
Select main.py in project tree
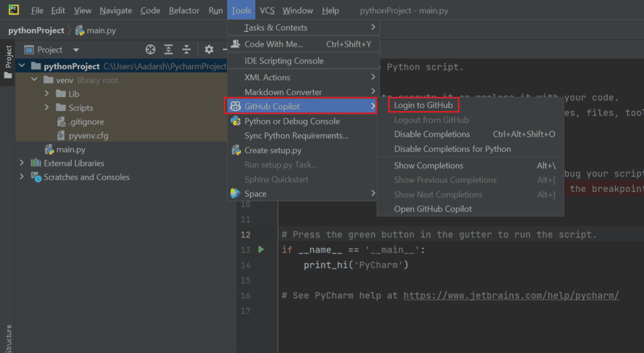pyautogui.click(x=70, y=149)
